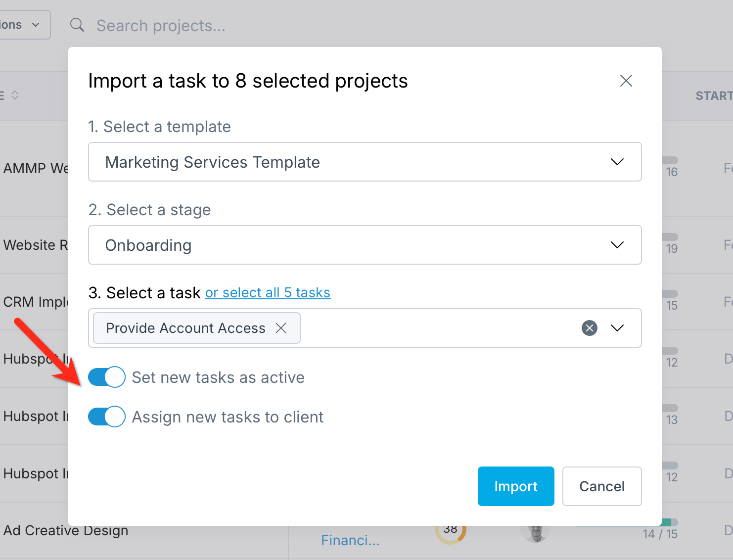The width and height of the screenshot is (733, 560).
Task: Click 'or select all 5 tasks' link
Action: (x=268, y=293)
